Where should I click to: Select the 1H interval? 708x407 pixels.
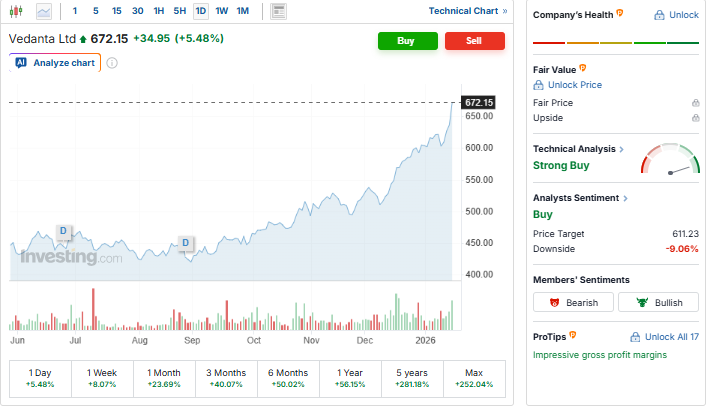158,11
